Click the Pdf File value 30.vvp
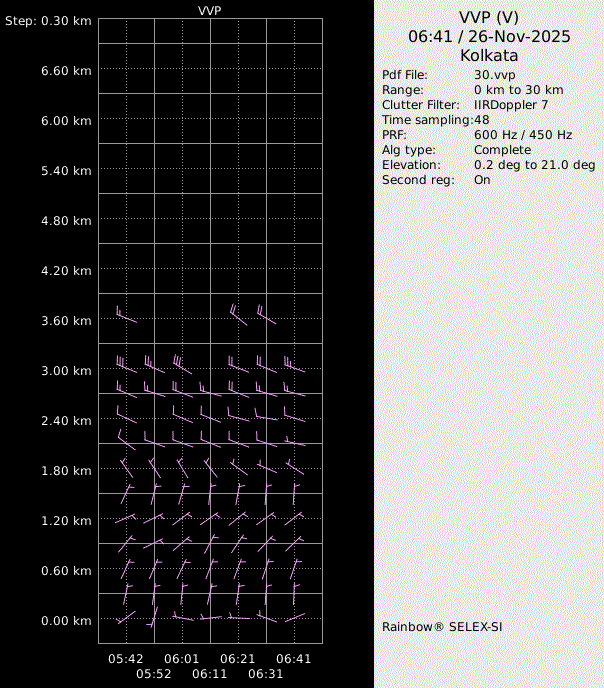604x688 pixels. coord(494,76)
